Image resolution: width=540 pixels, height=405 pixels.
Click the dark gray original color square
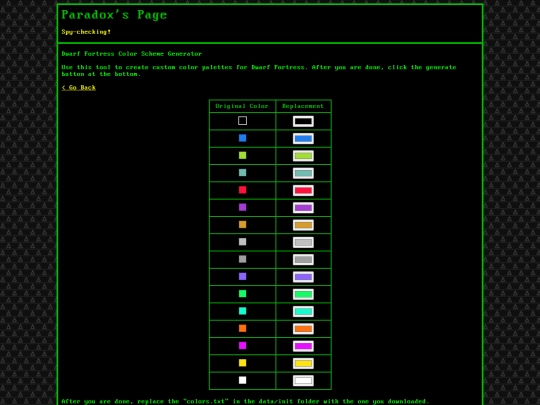(242, 259)
